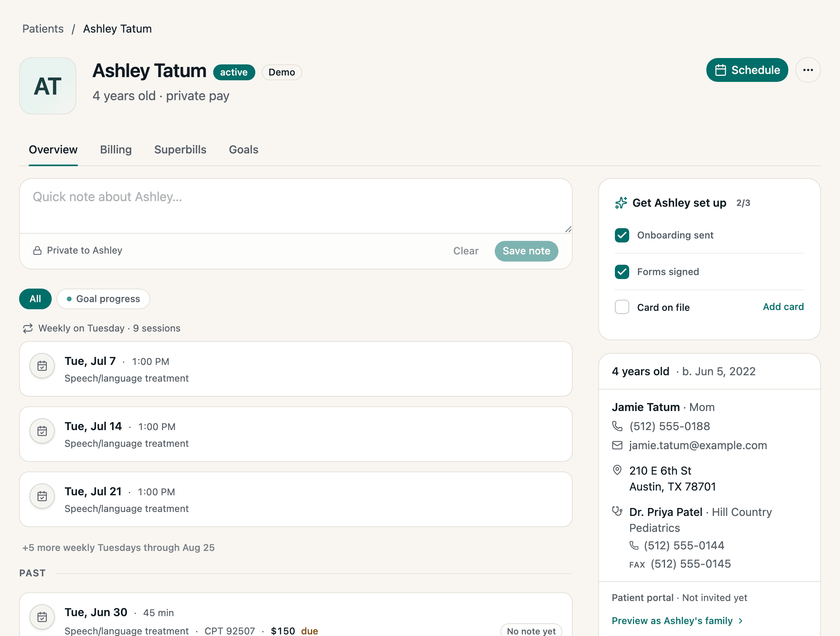The height and width of the screenshot is (636, 840).
Task: Click the Demo badge
Action: click(282, 72)
